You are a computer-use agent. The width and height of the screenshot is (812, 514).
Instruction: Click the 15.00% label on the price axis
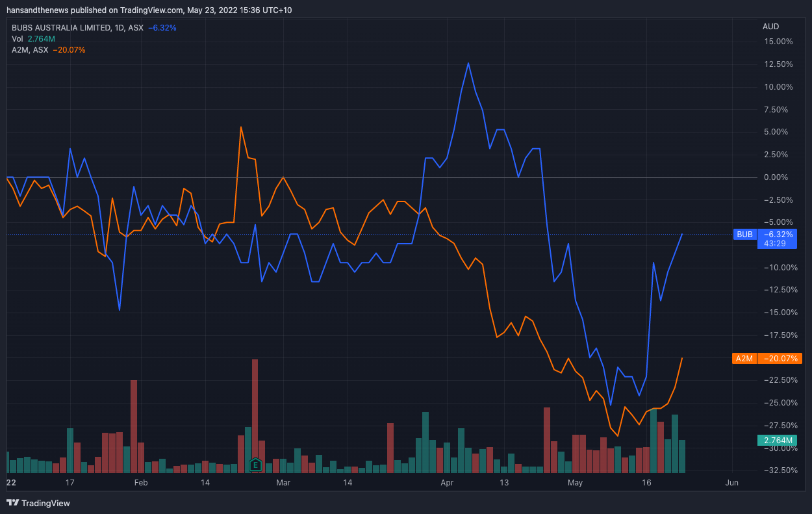(780, 42)
